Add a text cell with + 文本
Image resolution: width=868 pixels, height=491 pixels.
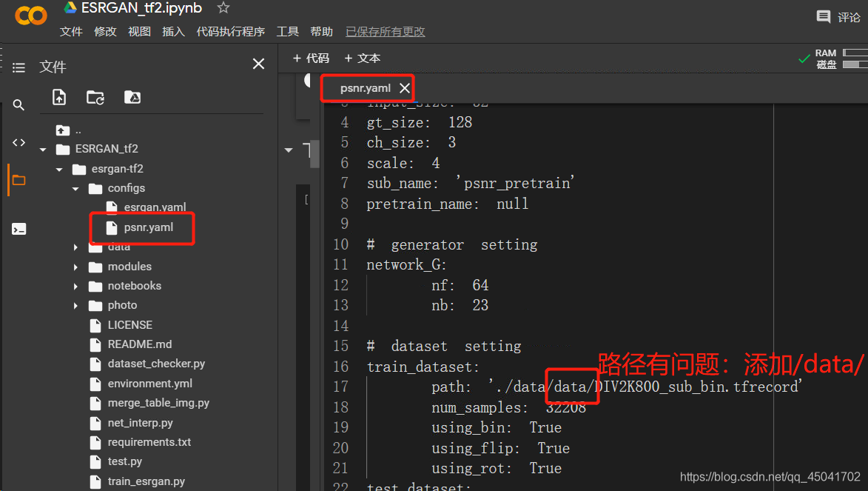362,59
